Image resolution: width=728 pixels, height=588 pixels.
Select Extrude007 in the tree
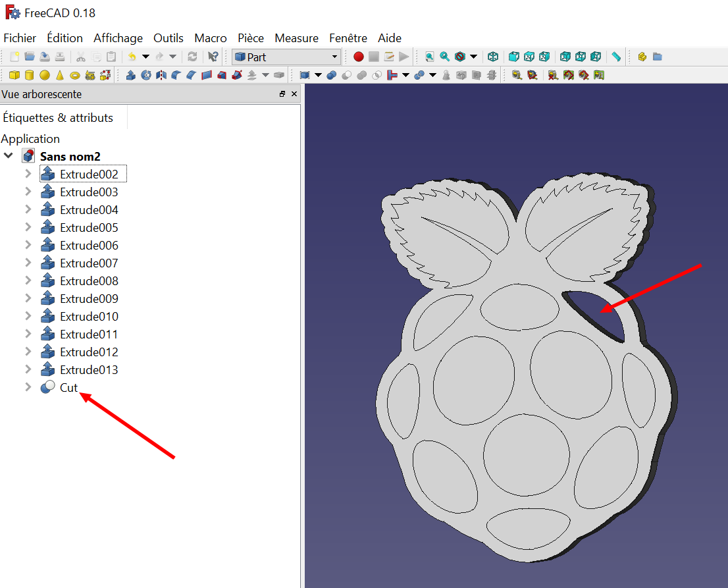[x=89, y=263]
